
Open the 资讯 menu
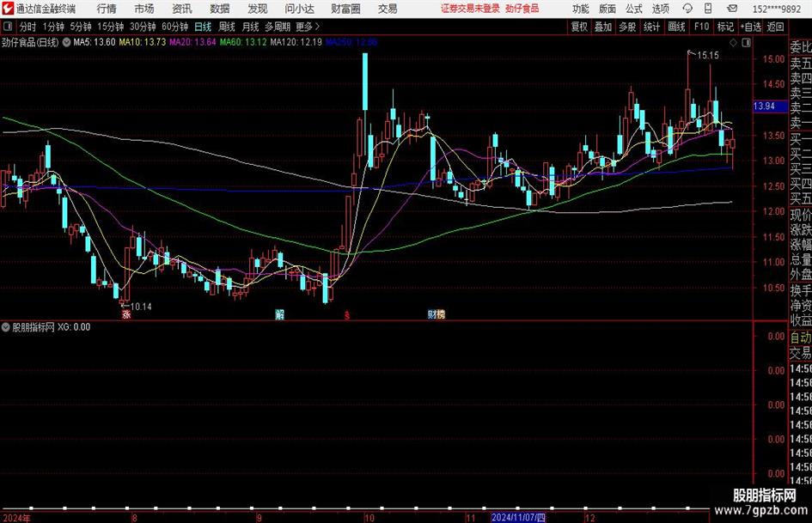(x=182, y=9)
